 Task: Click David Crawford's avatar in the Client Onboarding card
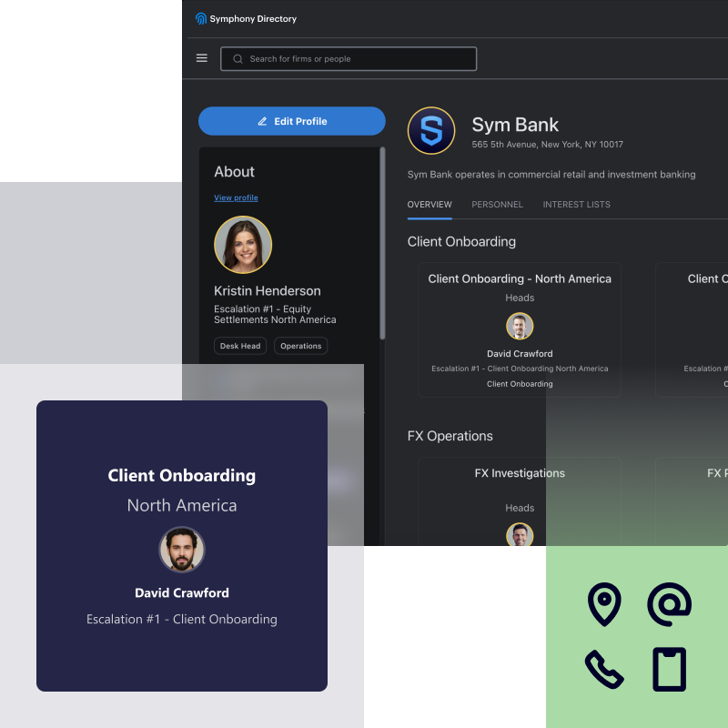click(520, 327)
